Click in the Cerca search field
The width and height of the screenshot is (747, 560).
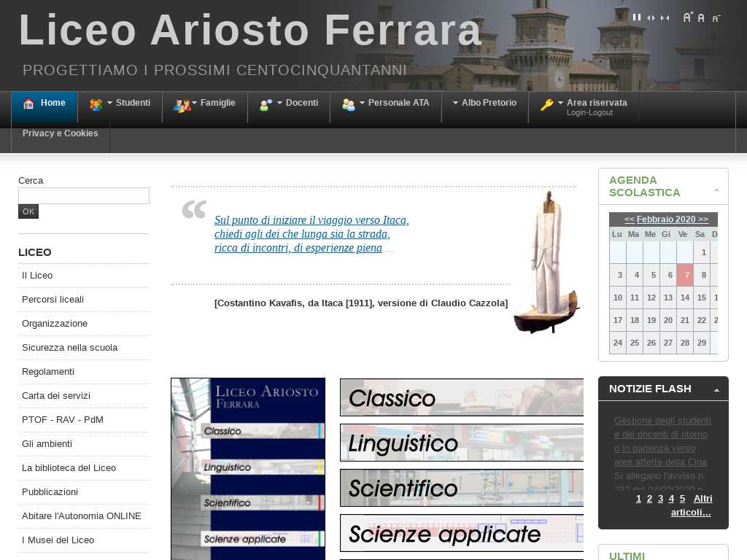click(83, 195)
